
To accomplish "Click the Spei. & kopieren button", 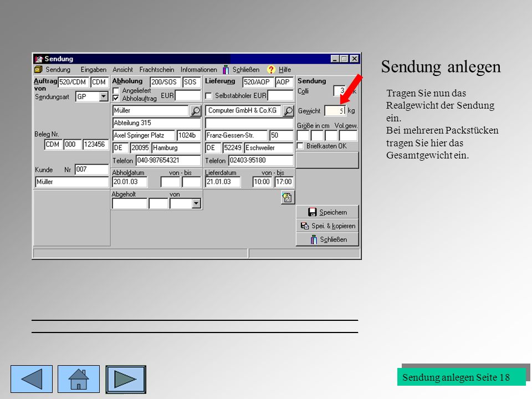I will click(x=328, y=226).
